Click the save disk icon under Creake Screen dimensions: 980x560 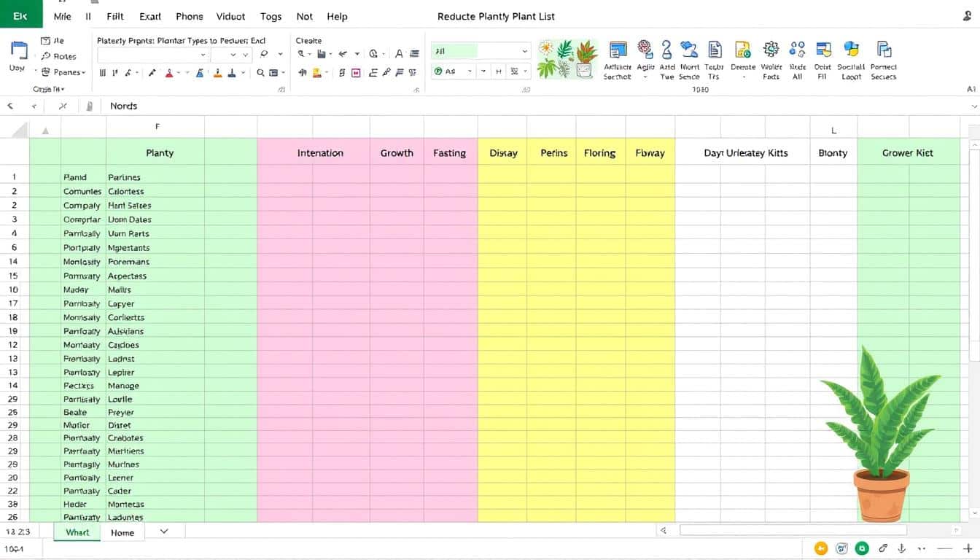click(x=320, y=53)
